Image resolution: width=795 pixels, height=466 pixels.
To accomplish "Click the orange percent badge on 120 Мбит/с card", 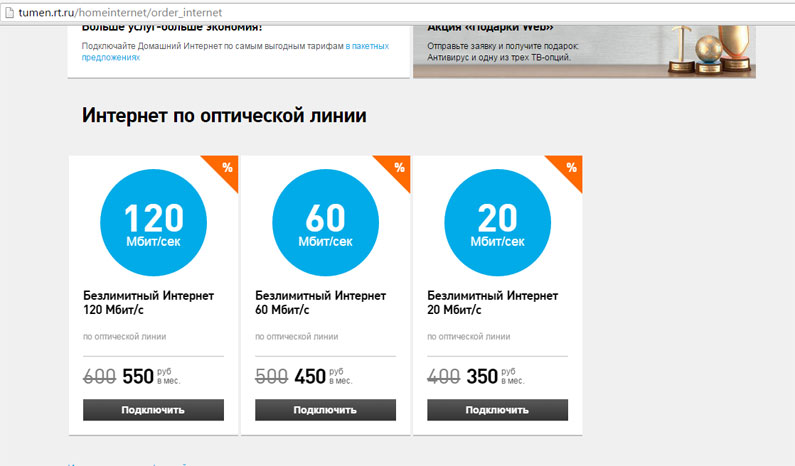I will [x=226, y=168].
